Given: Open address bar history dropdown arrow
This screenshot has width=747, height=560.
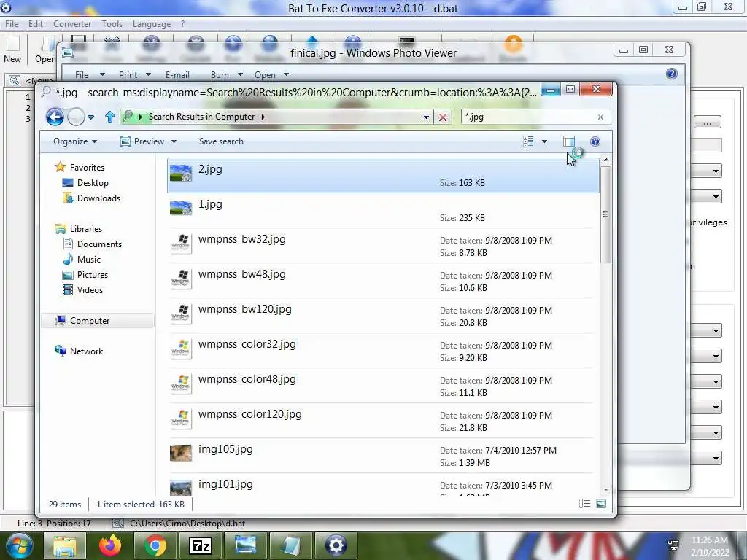Looking at the screenshot, I should (426, 117).
